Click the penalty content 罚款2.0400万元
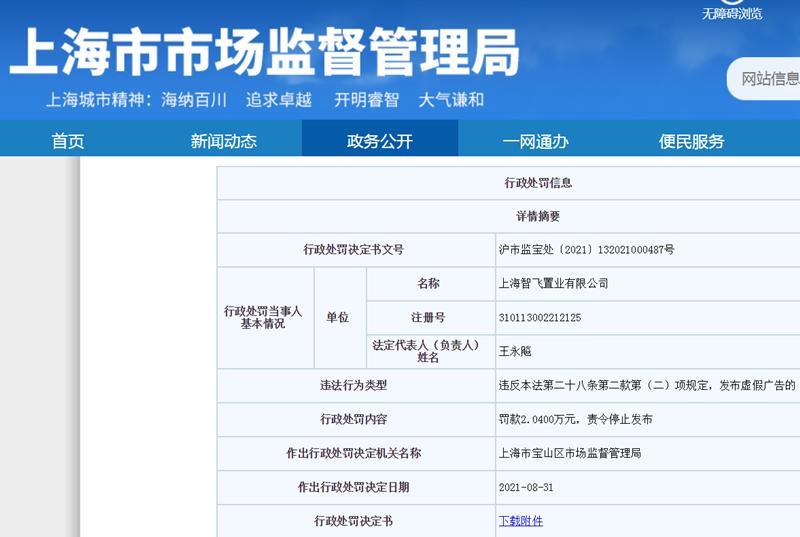The image size is (800, 537). coord(537,419)
